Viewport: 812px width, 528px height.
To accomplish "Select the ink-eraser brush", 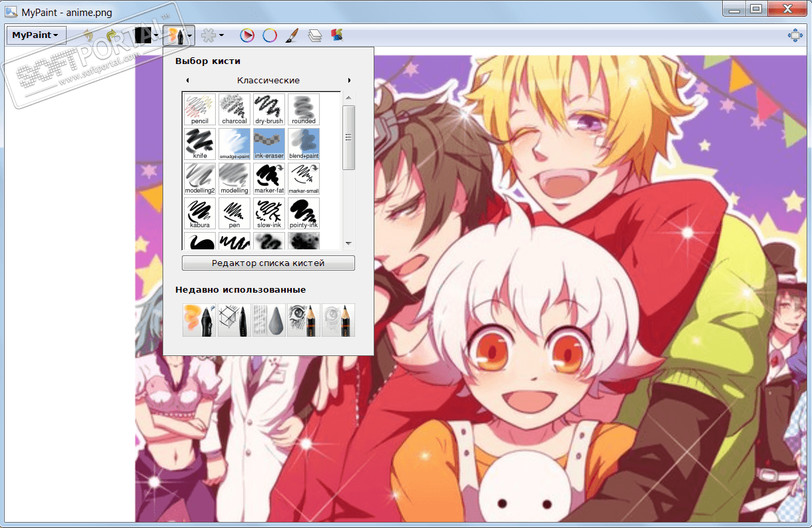I will click(x=269, y=144).
